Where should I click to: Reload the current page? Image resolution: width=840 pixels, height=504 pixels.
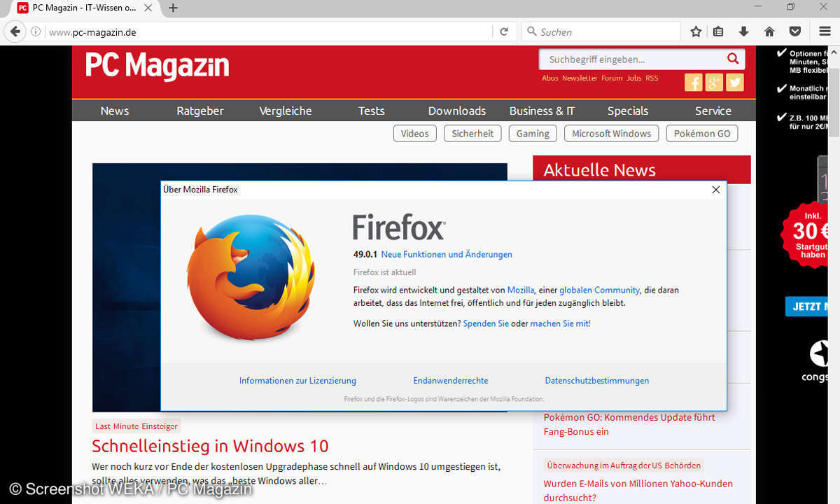503,31
